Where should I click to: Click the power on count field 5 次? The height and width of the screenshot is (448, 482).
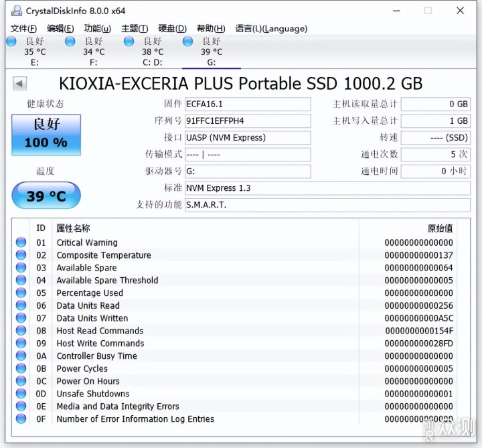click(x=436, y=154)
